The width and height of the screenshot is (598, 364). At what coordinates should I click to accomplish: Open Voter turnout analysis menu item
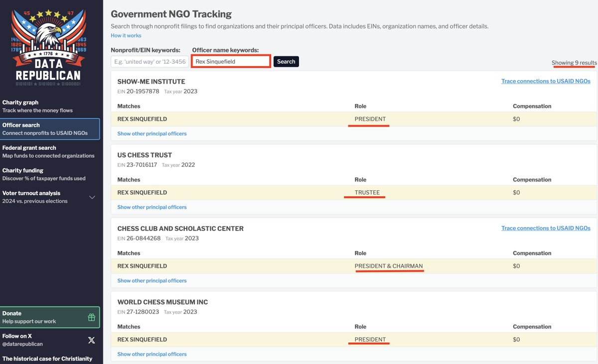(50, 197)
